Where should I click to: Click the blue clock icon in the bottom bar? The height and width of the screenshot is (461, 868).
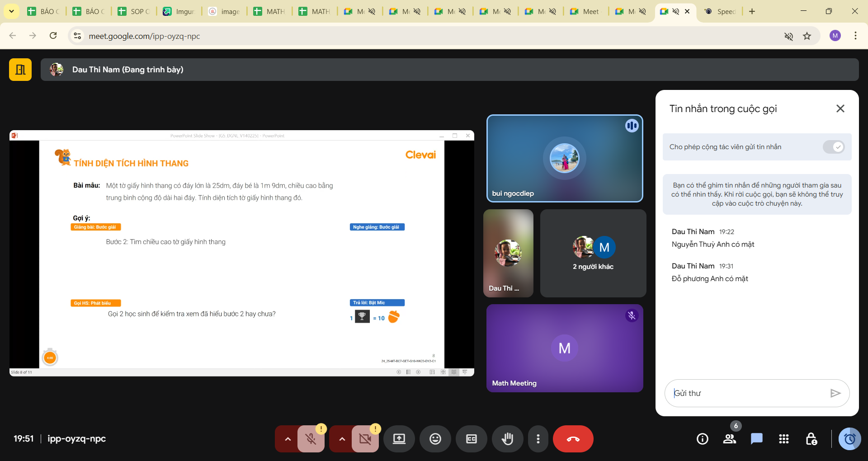850,439
